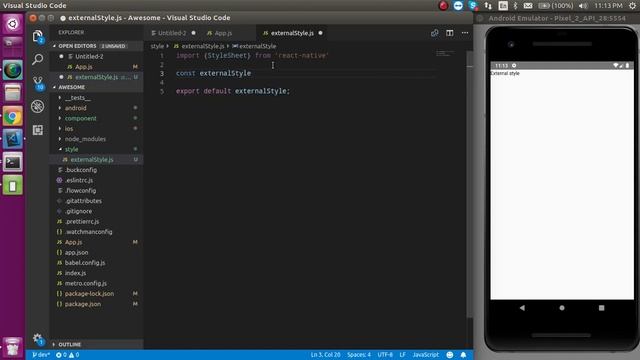Click the errors and warnings status indicator
The height and width of the screenshot is (360, 640).
(x=67, y=355)
